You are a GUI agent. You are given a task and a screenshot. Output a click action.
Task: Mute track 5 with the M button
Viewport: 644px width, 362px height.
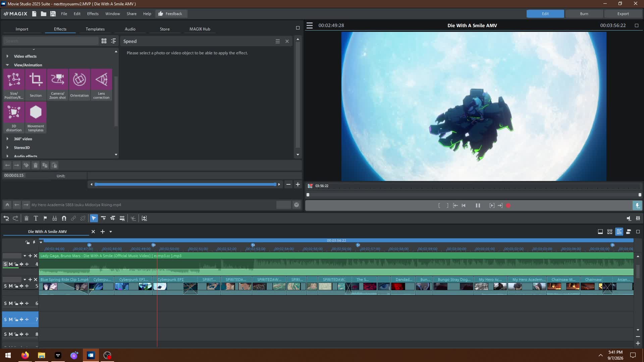(x=11, y=286)
